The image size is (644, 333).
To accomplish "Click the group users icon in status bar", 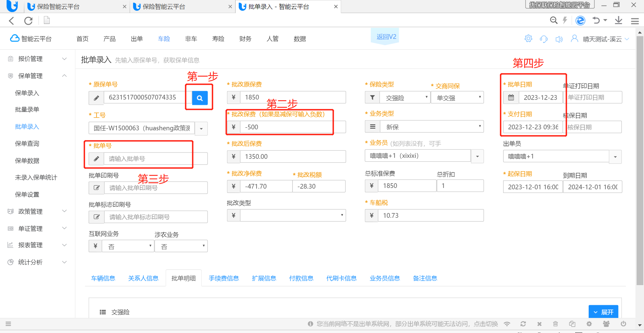I will [x=606, y=324].
